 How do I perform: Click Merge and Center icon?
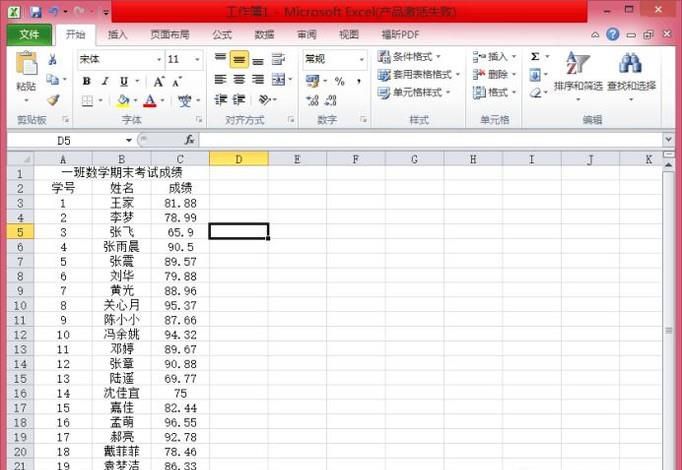pos(278,80)
